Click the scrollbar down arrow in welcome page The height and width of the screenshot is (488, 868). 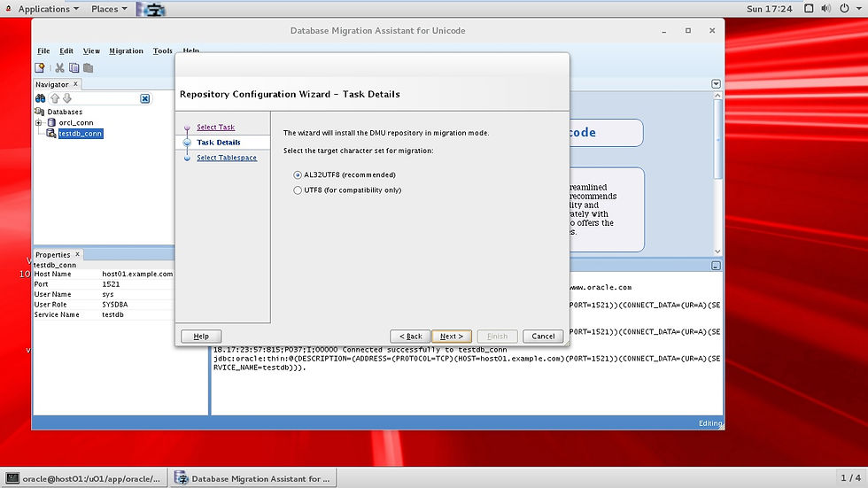[x=717, y=252]
